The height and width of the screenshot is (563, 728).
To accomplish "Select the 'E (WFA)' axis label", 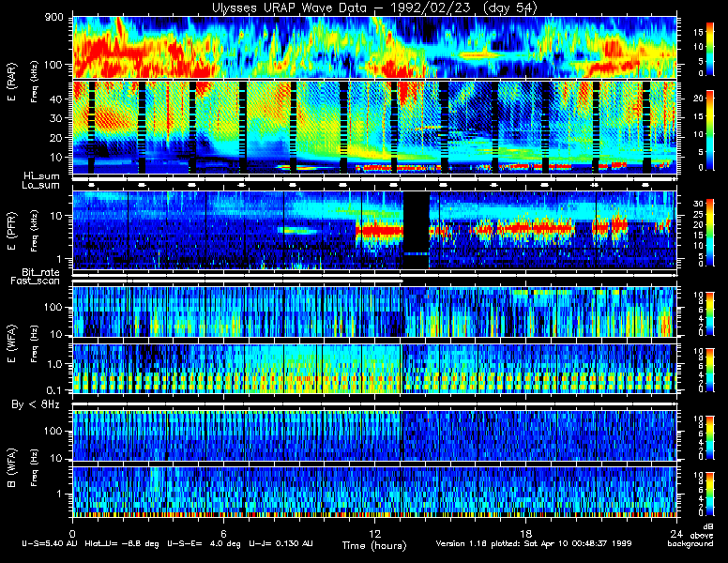I will pyautogui.click(x=12, y=343).
